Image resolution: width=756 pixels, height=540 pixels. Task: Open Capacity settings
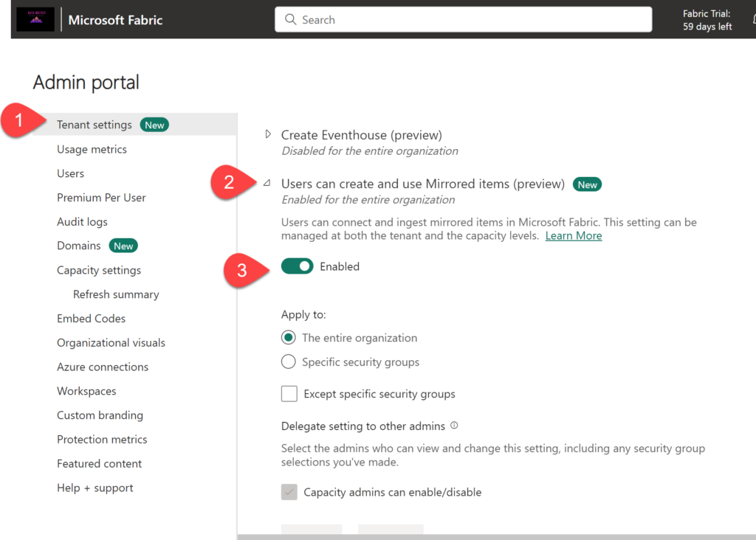(99, 270)
